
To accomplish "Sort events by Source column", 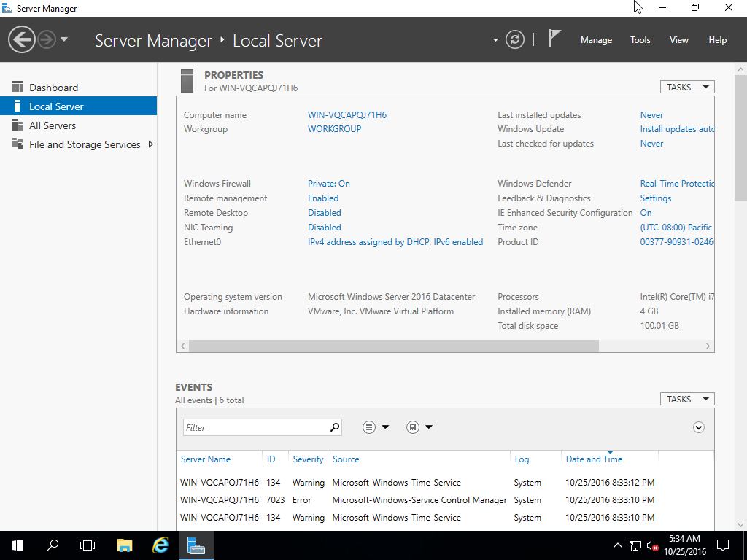I will (346, 459).
